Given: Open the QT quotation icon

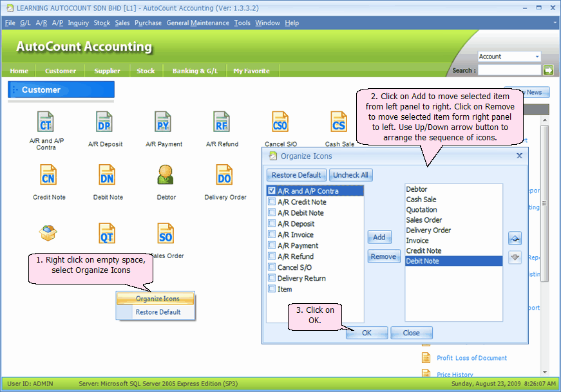Looking at the screenshot, I should pyautogui.click(x=107, y=233).
